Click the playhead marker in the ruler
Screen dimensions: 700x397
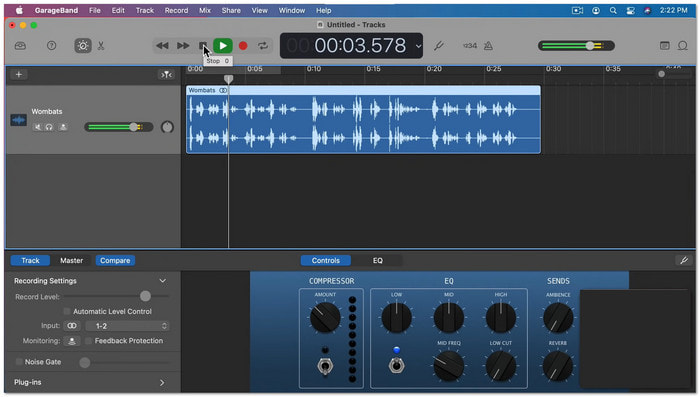point(228,79)
